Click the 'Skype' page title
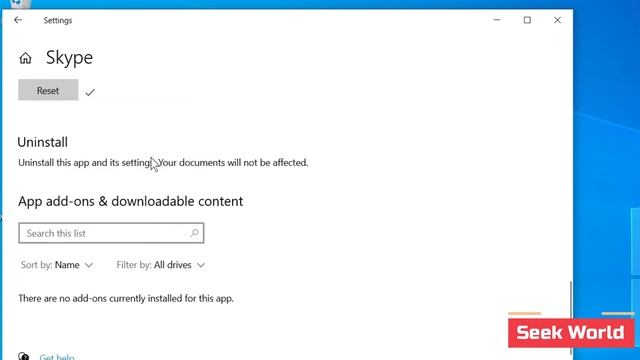The height and width of the screenshot is (360, 640). point(69,58)
